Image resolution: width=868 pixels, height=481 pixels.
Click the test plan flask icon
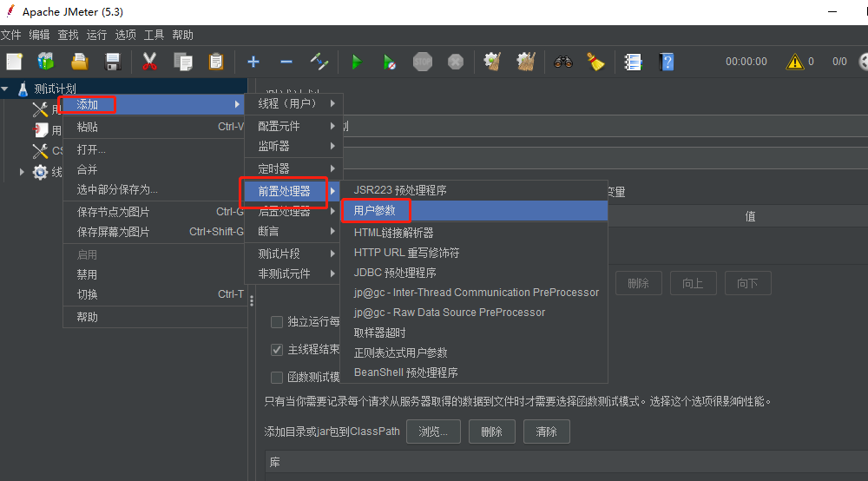coord(23,89)
